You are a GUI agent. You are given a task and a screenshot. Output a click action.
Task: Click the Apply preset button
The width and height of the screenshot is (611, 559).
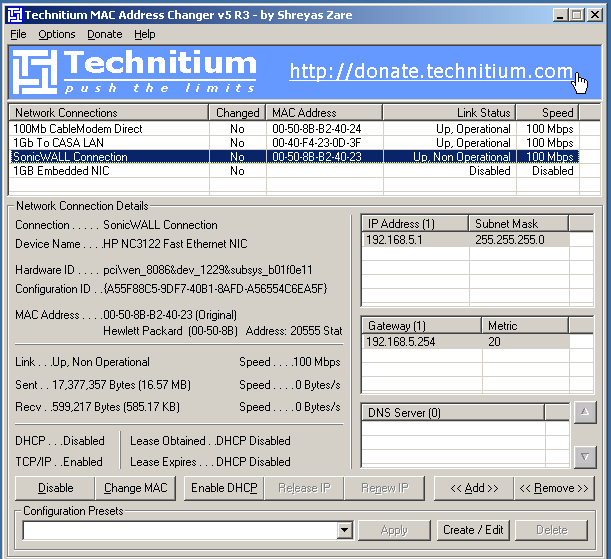coord(394,530)
